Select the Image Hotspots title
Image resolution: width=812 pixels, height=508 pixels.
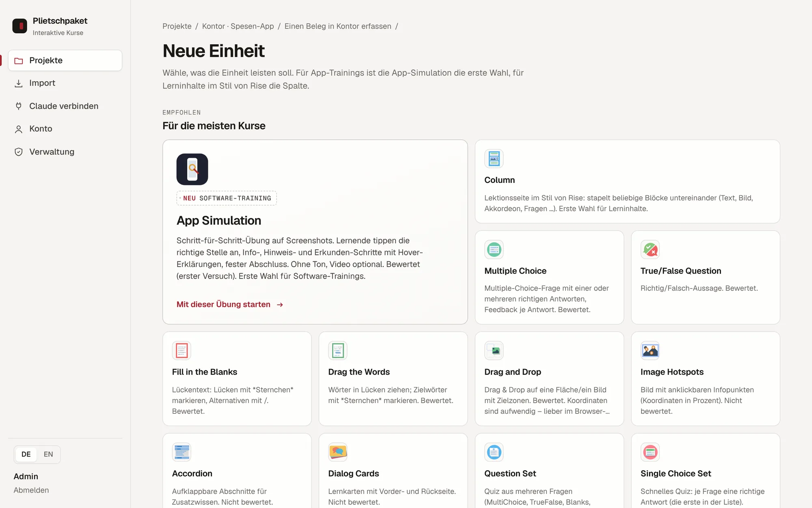click(672, 372)
